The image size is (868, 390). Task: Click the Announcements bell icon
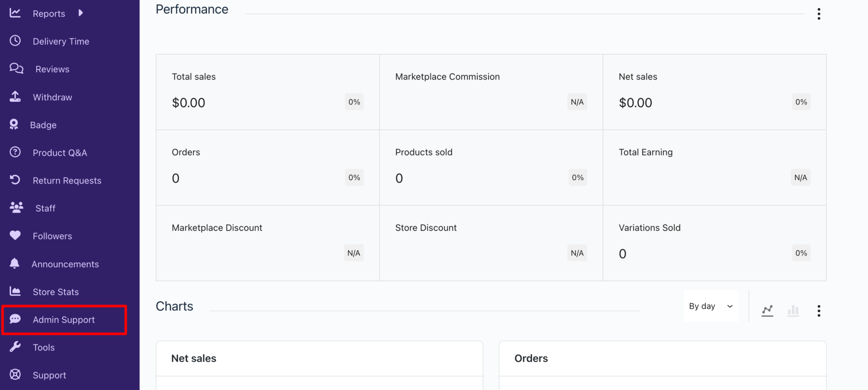point(14,263)
